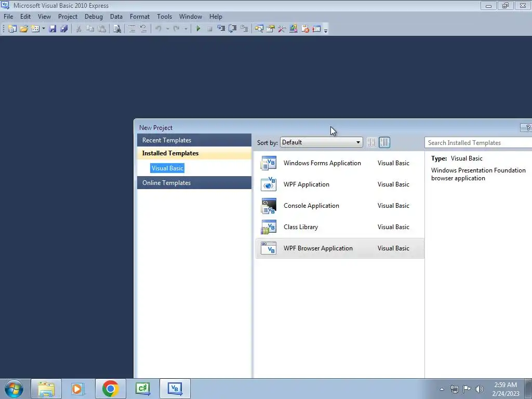The width and height of the screenshot is (532, 399).
Task: Select the WPF Application template
Action: [x=340, y=184]
